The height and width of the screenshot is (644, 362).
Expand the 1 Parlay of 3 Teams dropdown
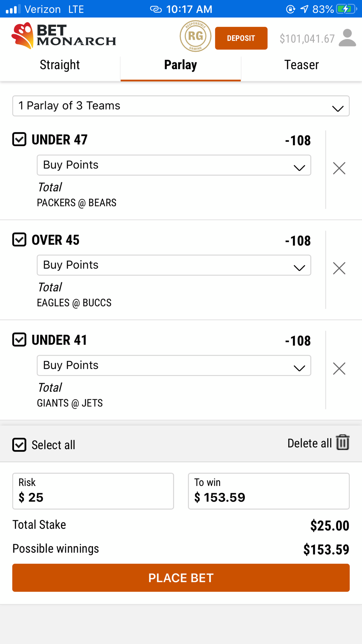tap(181, 106)
